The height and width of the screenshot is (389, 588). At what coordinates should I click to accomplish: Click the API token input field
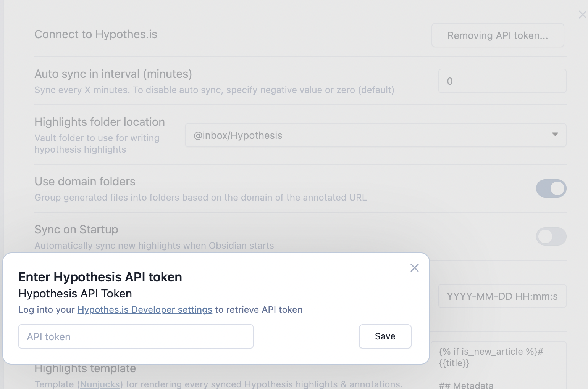click(136, 336)
